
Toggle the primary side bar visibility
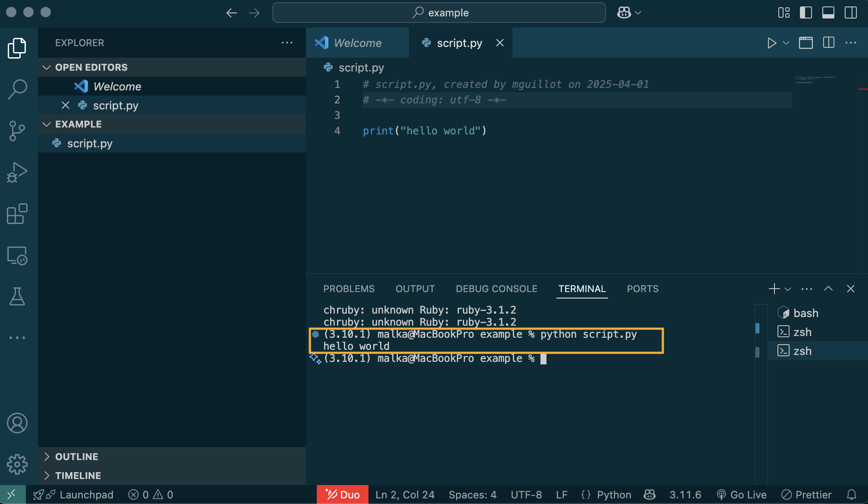pyautogui.click(x=806, y=12)
